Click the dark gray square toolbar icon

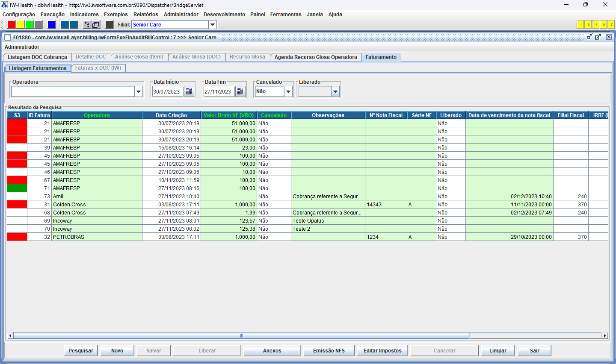(x=110, y=25)
